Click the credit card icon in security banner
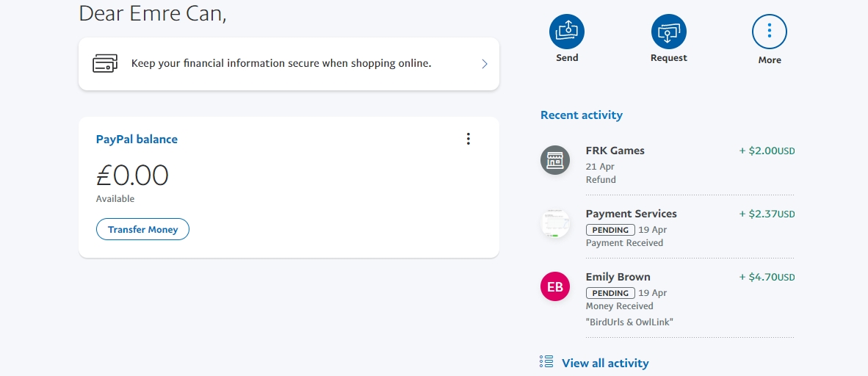Image resolution: width=868 pixels, height=376 pixels. click(104, 64)
